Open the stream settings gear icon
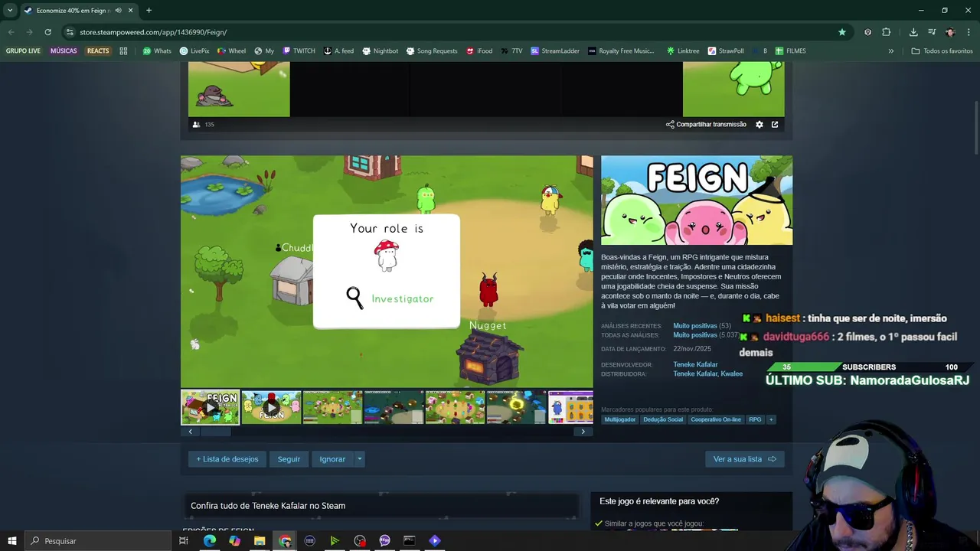 (759, 125)
